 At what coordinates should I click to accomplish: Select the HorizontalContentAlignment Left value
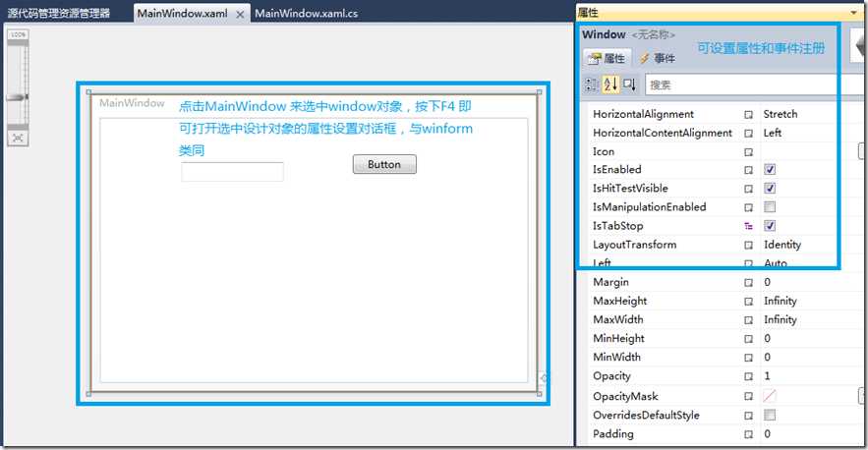[773, 133]
